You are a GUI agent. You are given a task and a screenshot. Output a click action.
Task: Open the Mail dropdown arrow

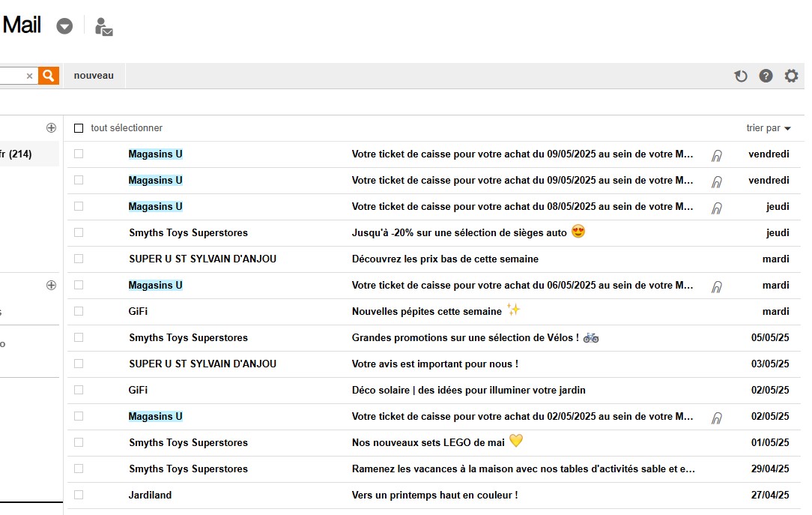[64, 26]
